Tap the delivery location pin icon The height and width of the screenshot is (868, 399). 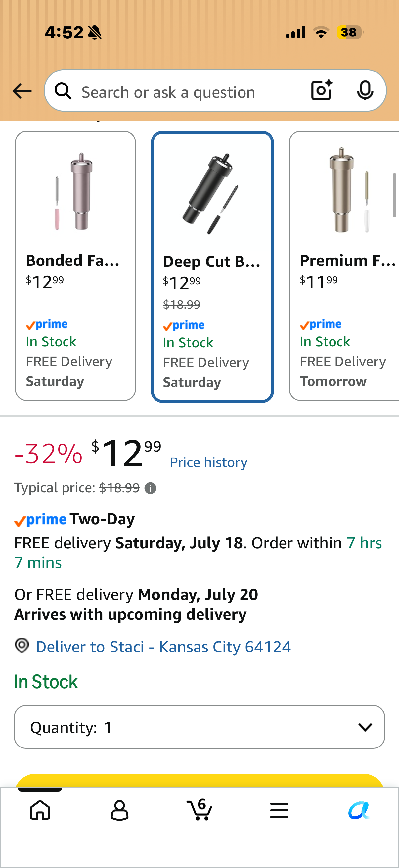coord(22,646)
